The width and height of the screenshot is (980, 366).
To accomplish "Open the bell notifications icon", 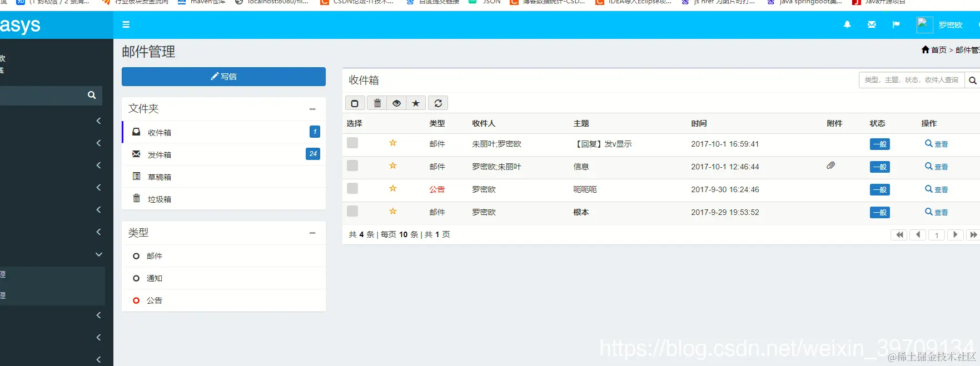I will (847, 24).
